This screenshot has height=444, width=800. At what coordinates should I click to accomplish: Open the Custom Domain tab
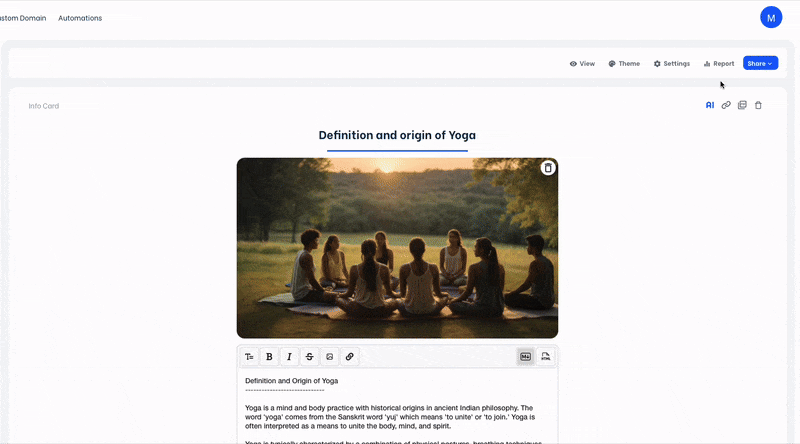[22, 18]
